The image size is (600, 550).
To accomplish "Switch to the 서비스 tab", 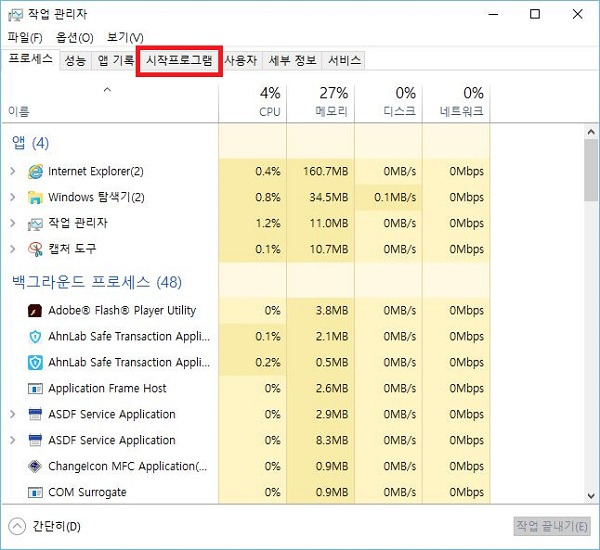I will pyautogui.click(x=344, y=60).
